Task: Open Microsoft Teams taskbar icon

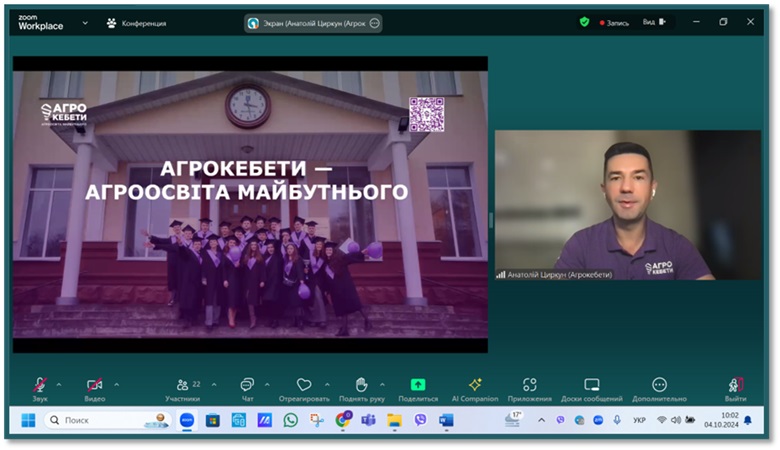Action: (x=368, y=421)
